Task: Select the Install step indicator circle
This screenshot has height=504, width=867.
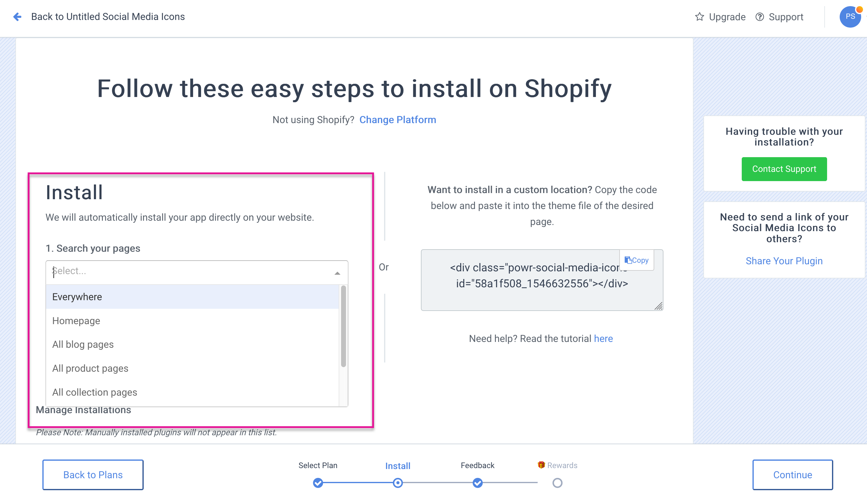Action: [398, 483]
